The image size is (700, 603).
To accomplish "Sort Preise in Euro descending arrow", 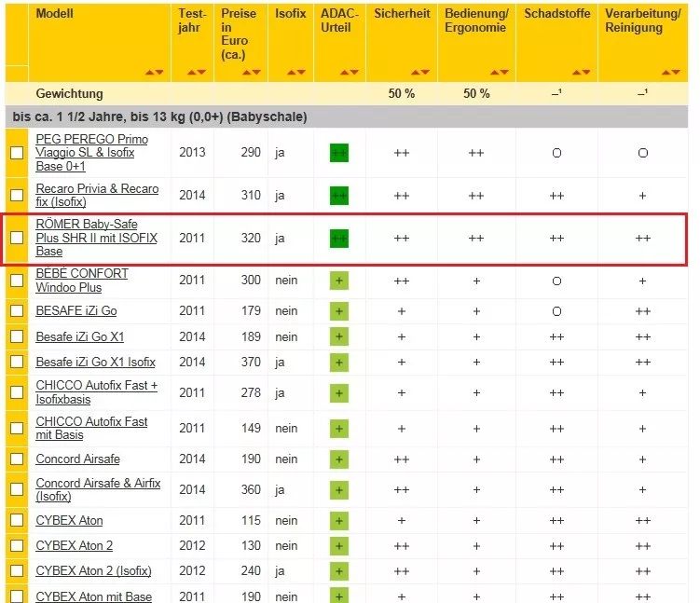I will (x=256, y=72).
